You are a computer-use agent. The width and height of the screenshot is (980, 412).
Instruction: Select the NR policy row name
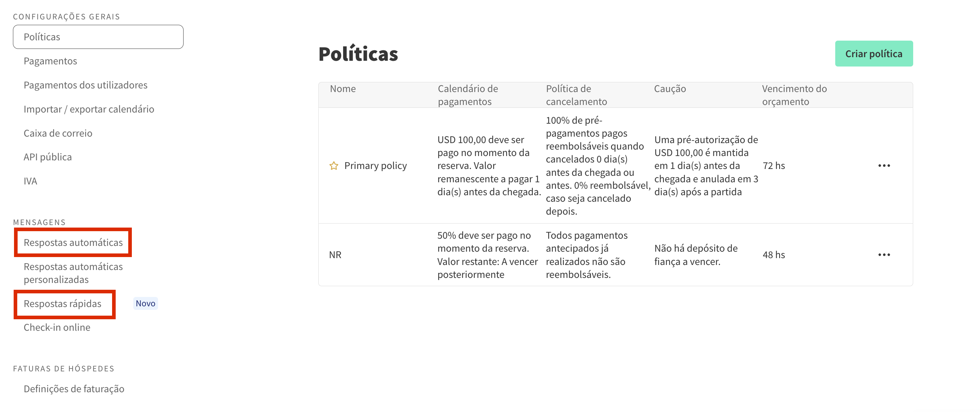(x=335, y=255)
